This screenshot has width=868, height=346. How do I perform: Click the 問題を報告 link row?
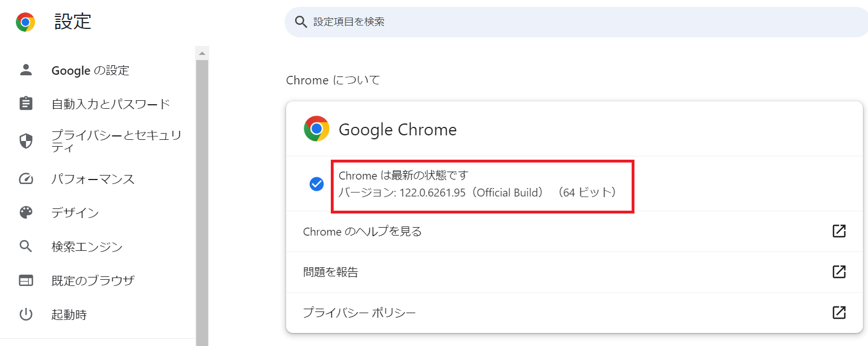[331, 272]
